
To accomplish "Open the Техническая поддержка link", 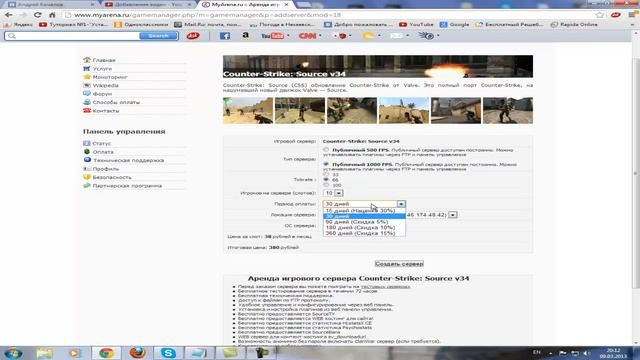I will (x=128, y=160).
